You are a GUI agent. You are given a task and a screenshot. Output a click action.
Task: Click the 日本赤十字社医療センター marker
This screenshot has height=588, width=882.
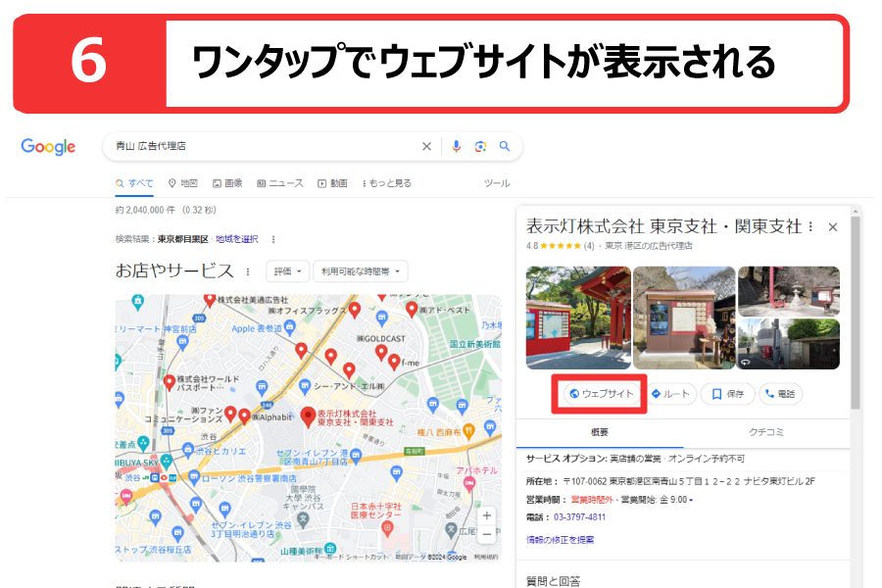[386, 528]
